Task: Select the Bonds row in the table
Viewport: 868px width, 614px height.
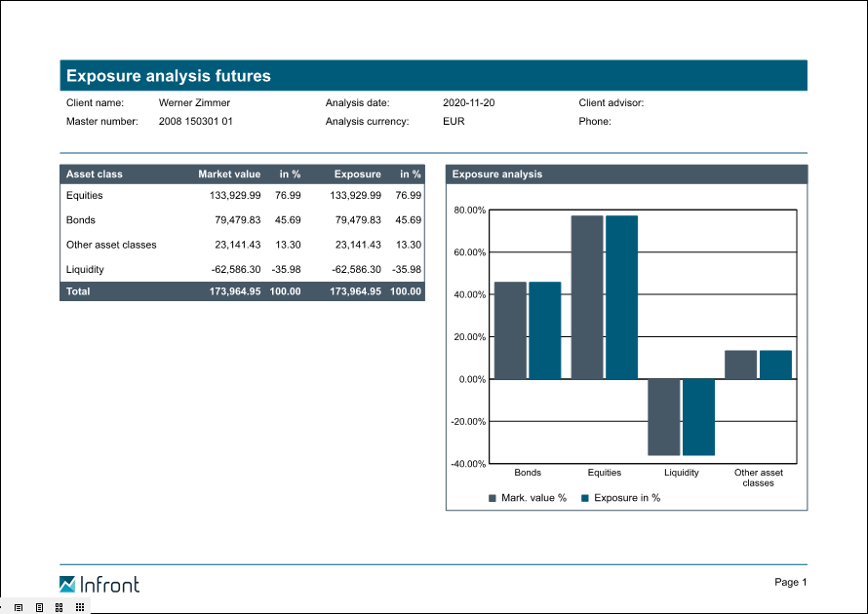Action: [x=242, y=220]
